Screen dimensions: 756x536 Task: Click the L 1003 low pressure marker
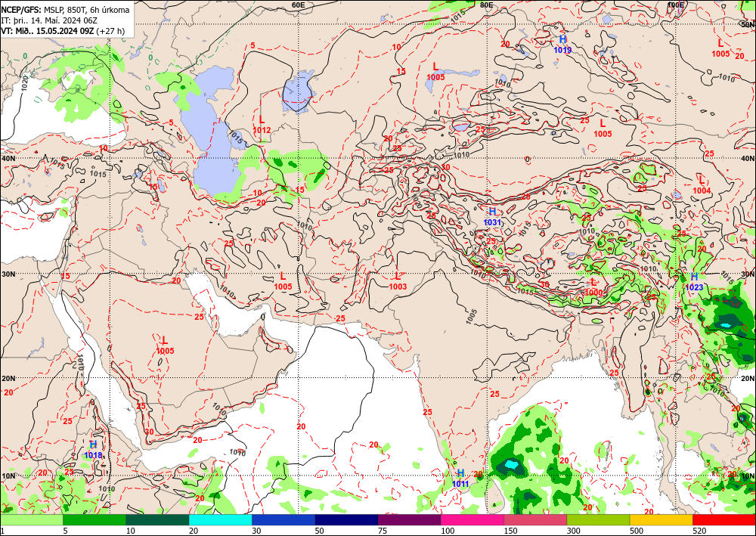[x=398, y=281]
